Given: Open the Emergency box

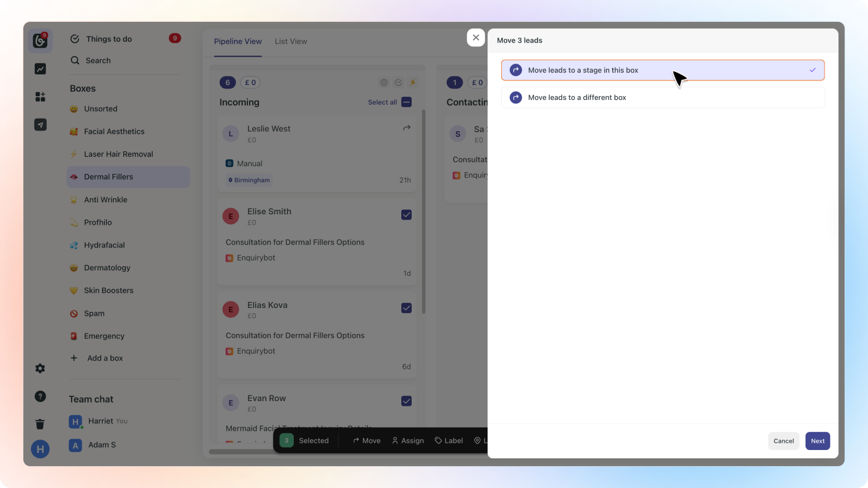Looking at the screenshot, I should coord(128,336).
